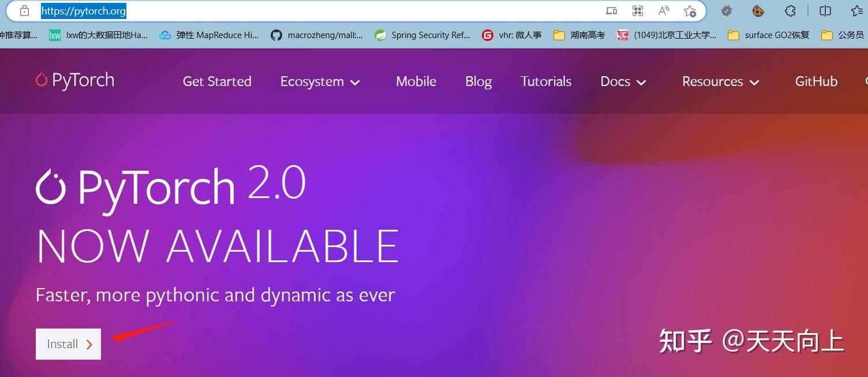Open the 公务员 bookmark folder

(x=843, y=35)
